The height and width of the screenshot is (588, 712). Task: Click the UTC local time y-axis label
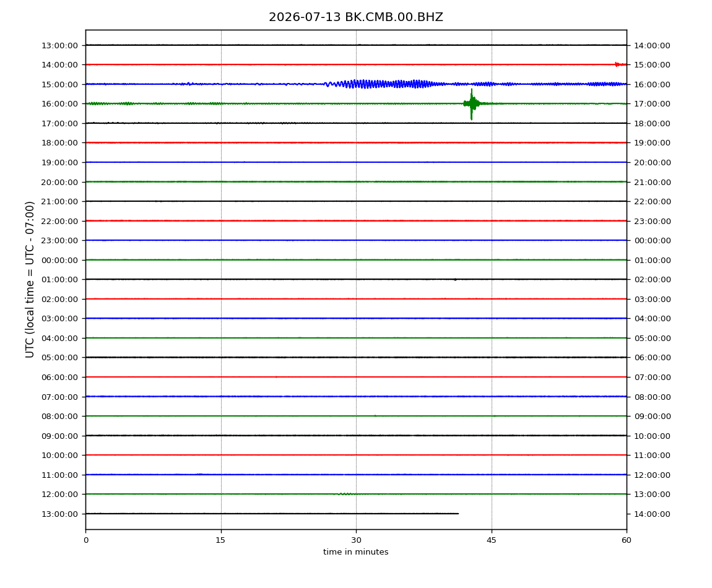click(x=30, y=280)
